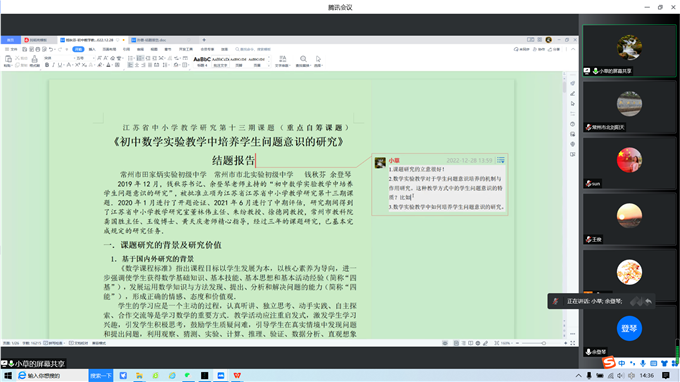The height and width of the screenshot is (382, 680).
Task: Click the Paste clipboard icon
Action: point(8,59)
